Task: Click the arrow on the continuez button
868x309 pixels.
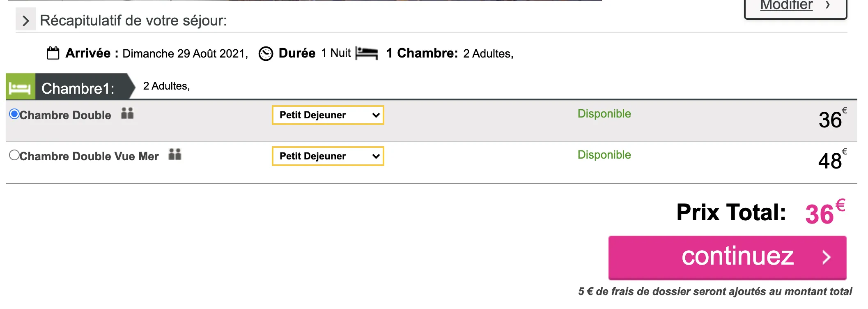Action: tap(826, 257)
